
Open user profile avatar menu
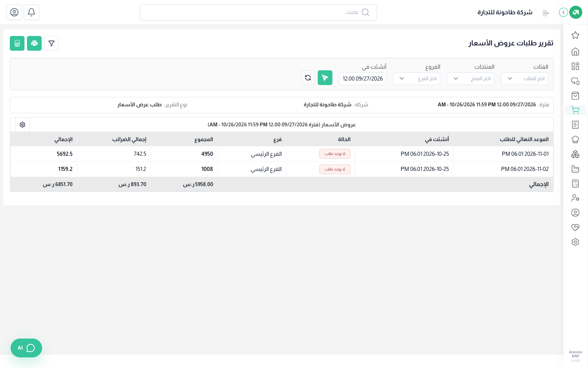click(14, 12)
